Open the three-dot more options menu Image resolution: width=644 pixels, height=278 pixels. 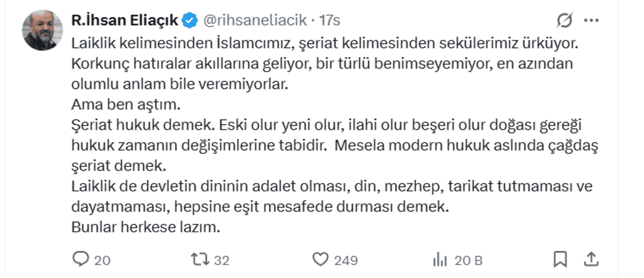click(591, 20)
